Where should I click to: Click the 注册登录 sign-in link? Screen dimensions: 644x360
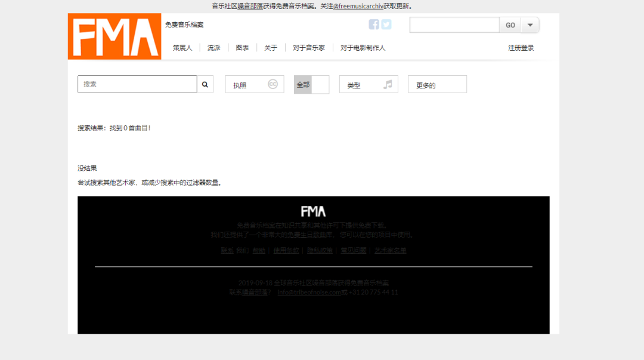point(521,48)
